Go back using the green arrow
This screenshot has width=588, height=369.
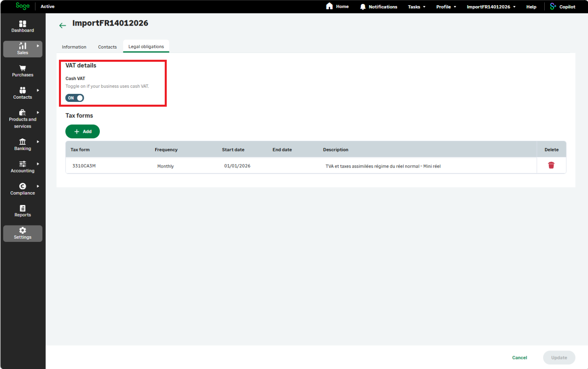63,25
